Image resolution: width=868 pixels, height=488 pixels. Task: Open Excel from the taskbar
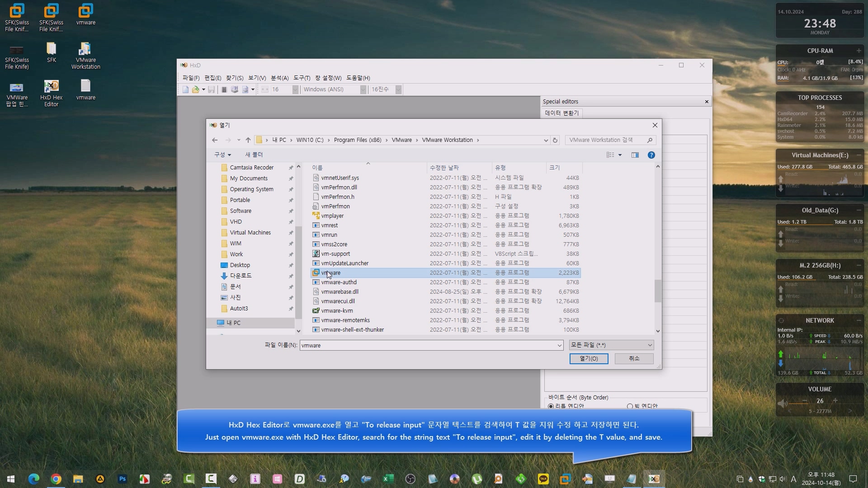pyautogui.click(x=388, y=479)
